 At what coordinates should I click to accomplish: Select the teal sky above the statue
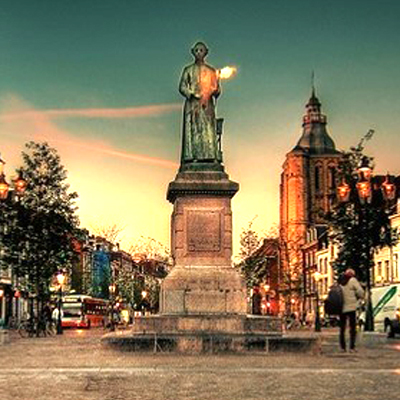pyautogui.click(x=200, y=23)
